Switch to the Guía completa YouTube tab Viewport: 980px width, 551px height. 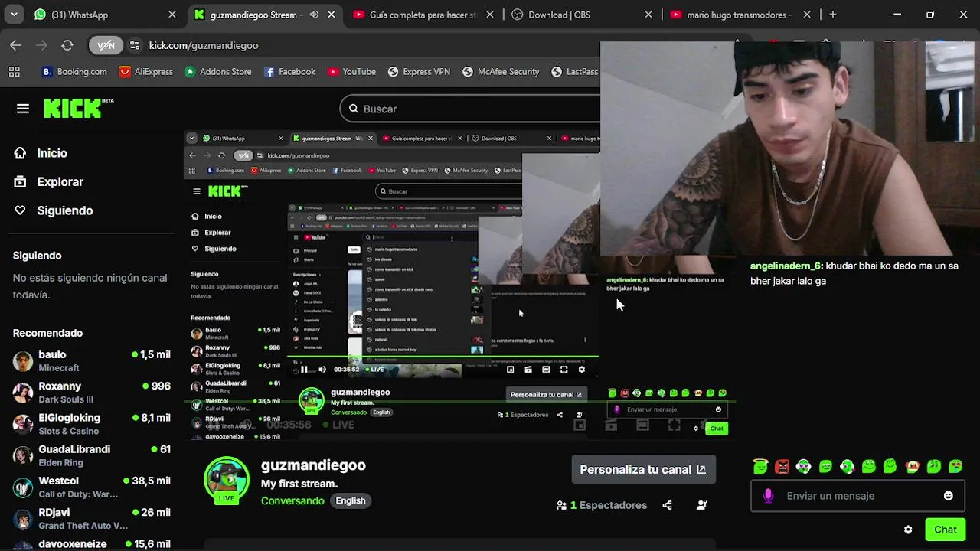pyautogui.click(x=423, y=15)
